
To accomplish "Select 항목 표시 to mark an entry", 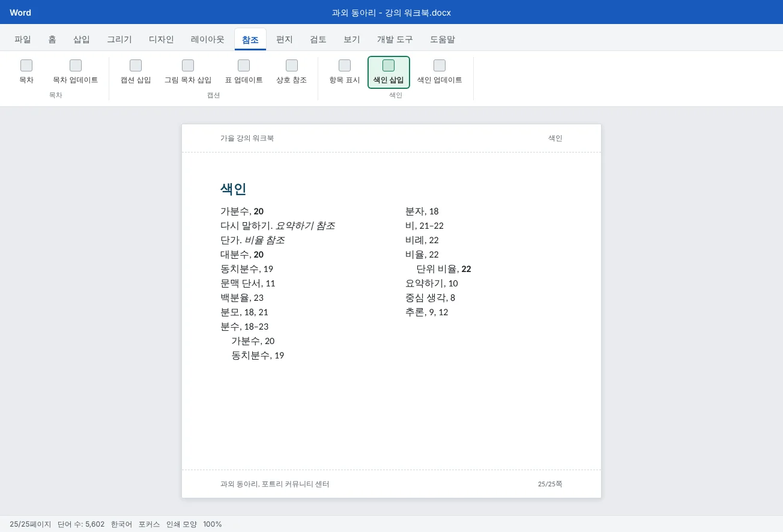I will click(345, 73).
